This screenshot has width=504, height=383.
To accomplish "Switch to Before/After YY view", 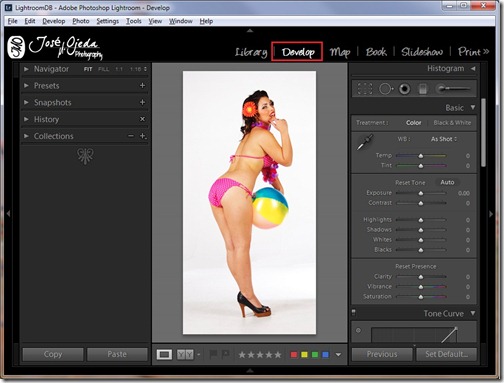I will click(x=185, y=355).
